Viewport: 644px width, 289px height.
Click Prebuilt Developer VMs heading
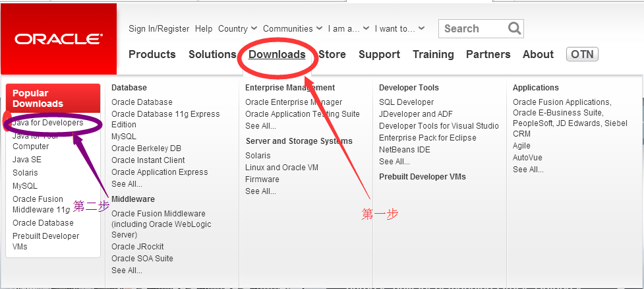coord(423,177)
